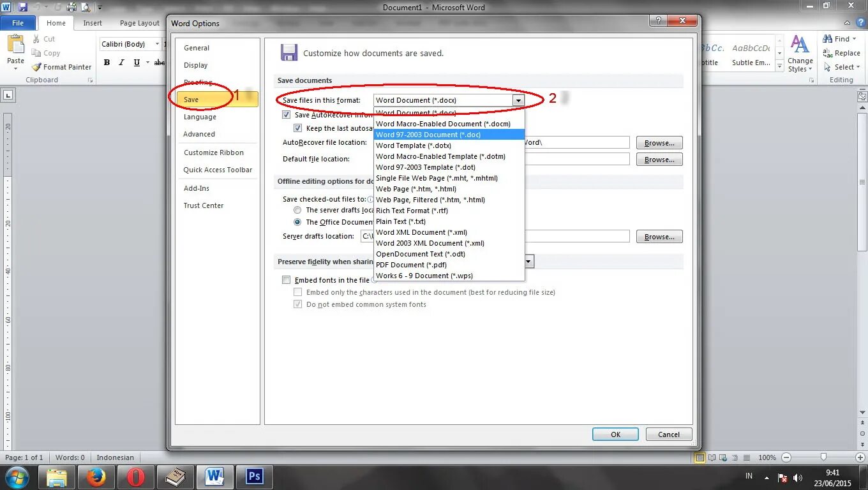
Task: Switch to Print Layout view in status bar
Action: click(x=700, y=457)
